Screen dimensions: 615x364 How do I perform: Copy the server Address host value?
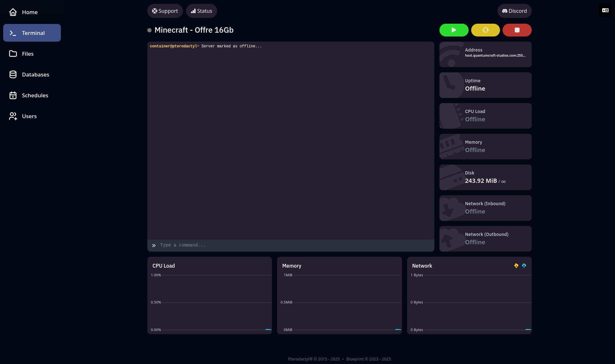pos(495,55)
